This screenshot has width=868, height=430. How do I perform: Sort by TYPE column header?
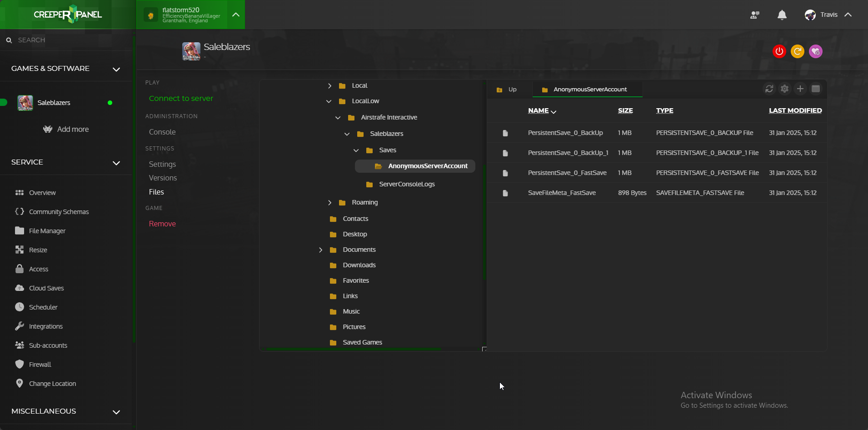pos(664,110)
